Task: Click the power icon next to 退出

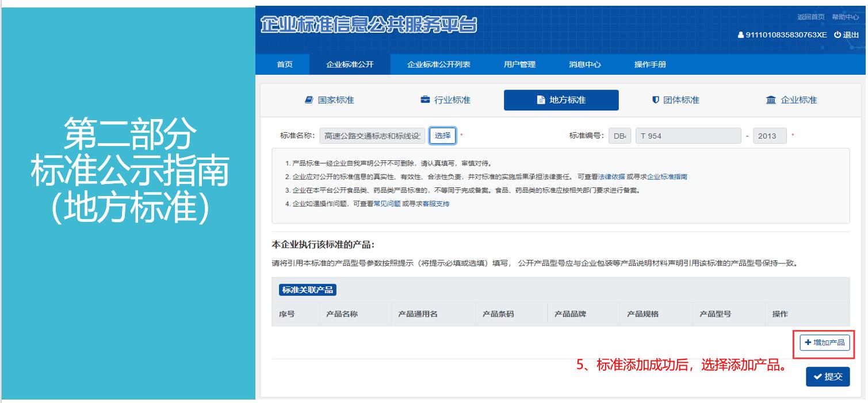Action: (x=838, y=35)
